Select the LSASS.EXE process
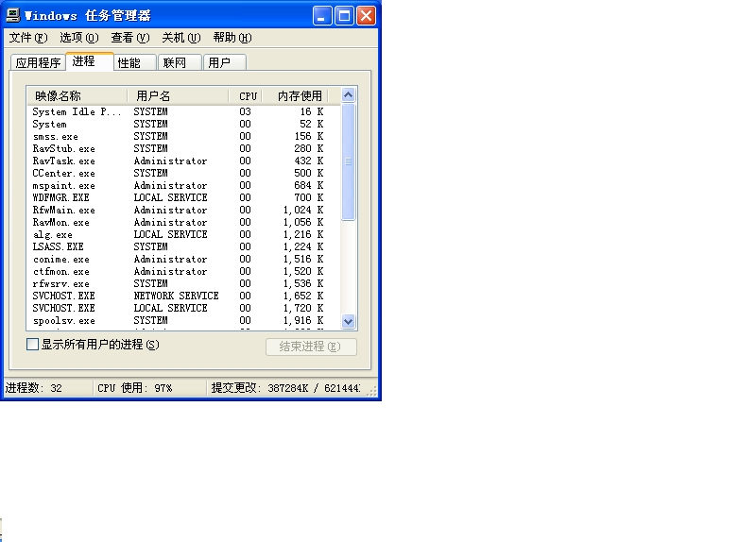 click(x=183, y=247)
